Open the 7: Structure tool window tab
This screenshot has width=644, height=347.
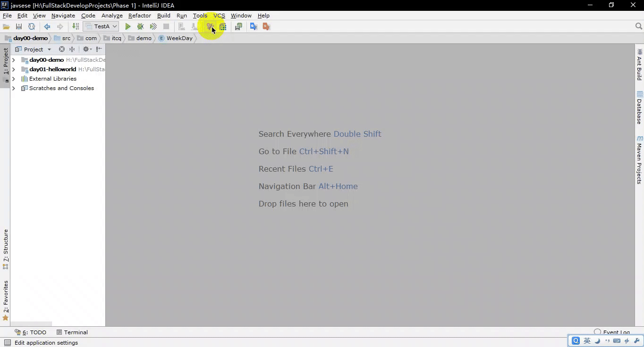pos(5,249)
